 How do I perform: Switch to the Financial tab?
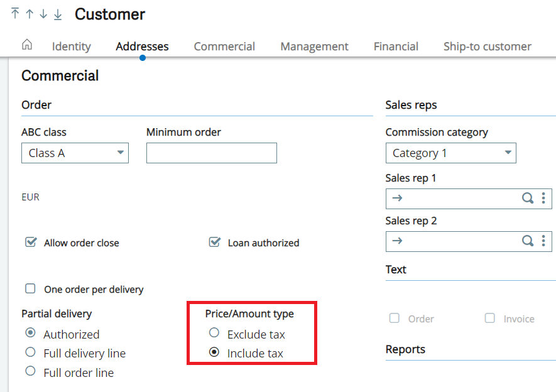(x=396, y=46)
